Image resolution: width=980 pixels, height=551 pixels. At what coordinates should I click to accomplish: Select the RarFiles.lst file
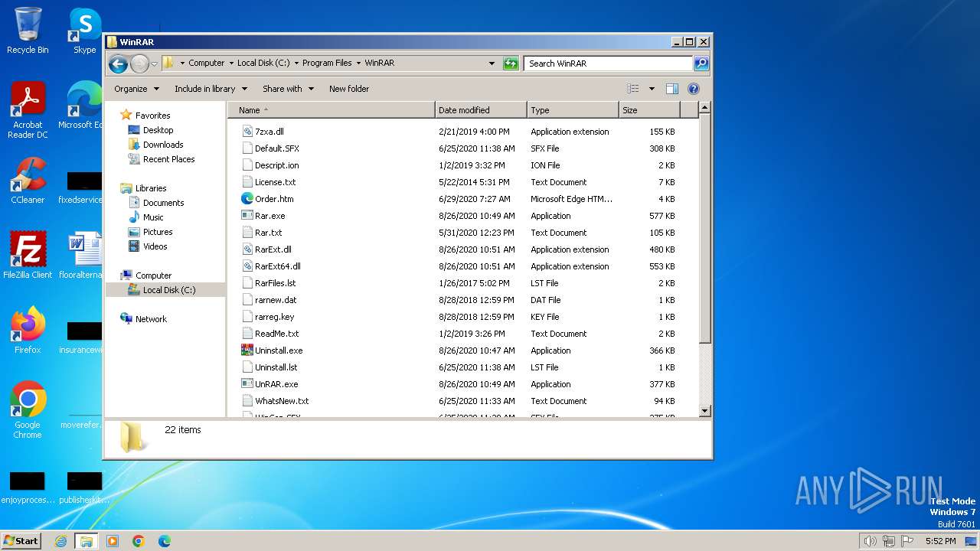click(275, 283)
